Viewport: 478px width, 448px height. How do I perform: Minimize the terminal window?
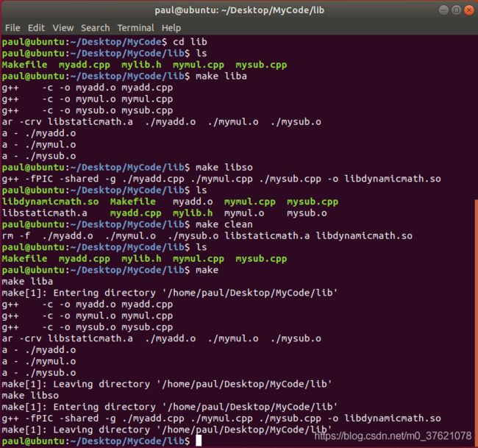(443, 10)
